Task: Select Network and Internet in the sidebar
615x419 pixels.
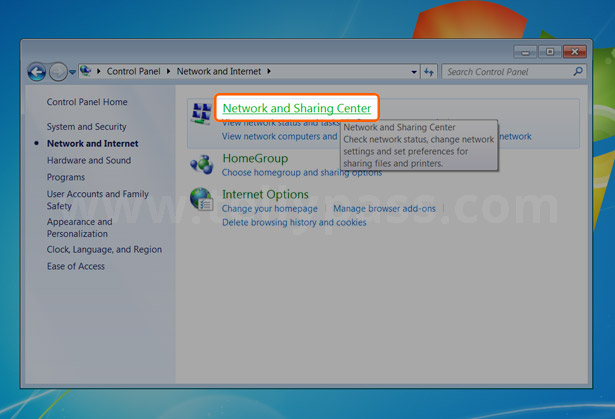Action: pos(93,144)
